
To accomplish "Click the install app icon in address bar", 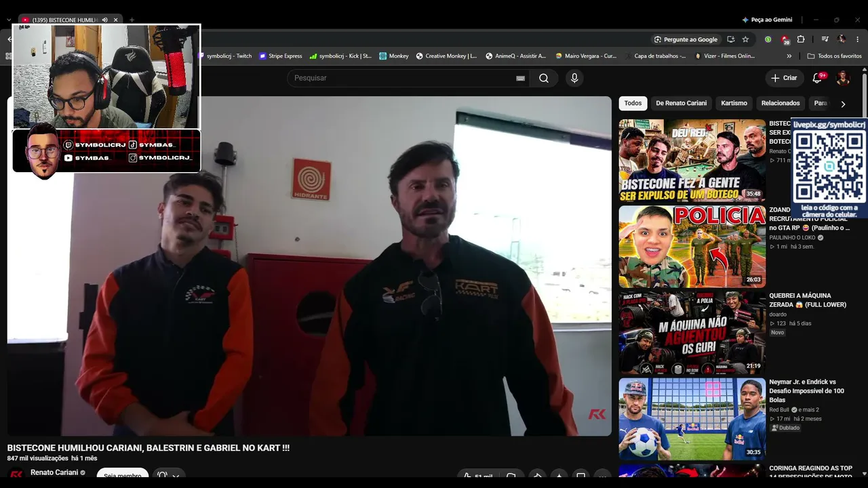I will click(730, 39).
